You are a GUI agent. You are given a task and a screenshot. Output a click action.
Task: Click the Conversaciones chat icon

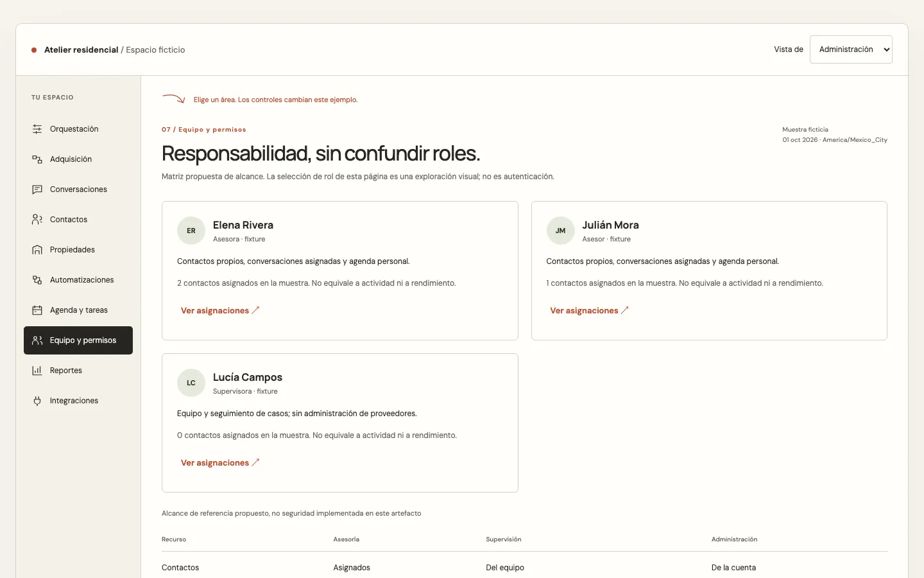pyautogui.click(x=37, y=189)
